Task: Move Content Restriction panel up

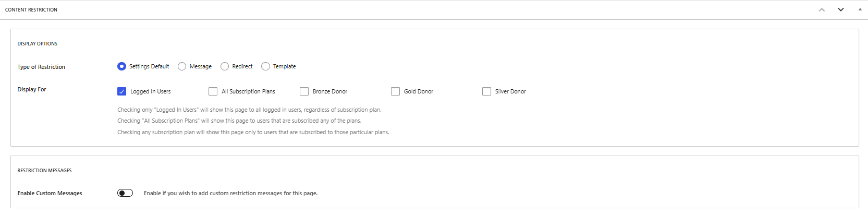Action: pyautogui.click(x=822, y=10)
